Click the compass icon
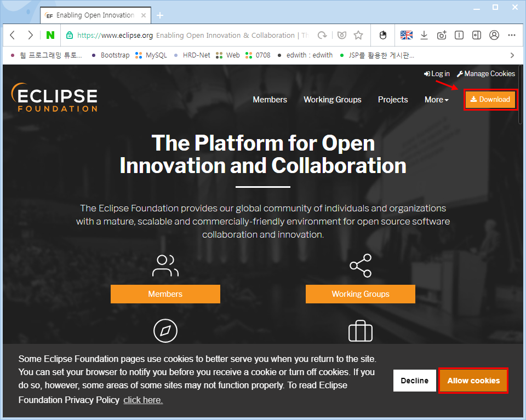 pyautogui.click(x=165, y=331)
